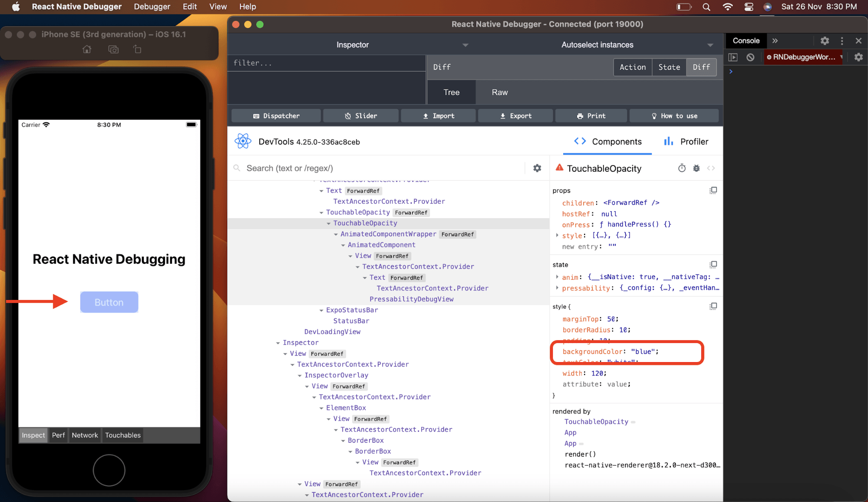
Task: Select the Suspense stopwatch icon in DevTools
Action: (682, 168)
